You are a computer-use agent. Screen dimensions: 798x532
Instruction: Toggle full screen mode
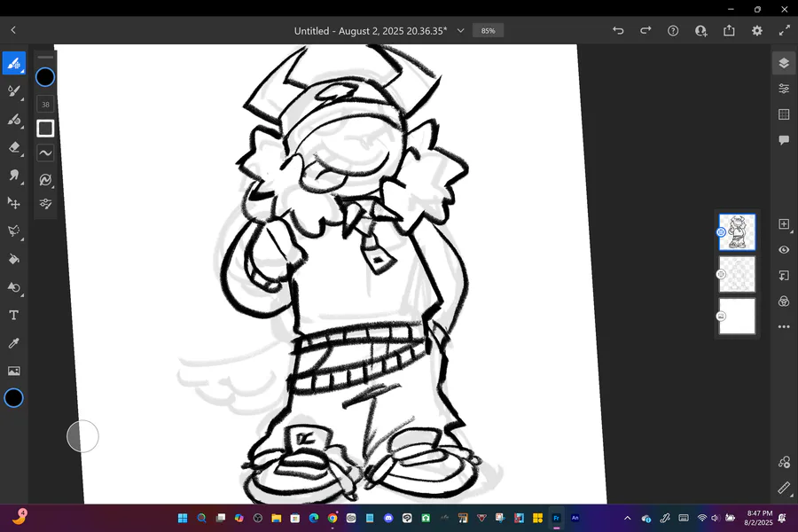[x=785, y=30]
